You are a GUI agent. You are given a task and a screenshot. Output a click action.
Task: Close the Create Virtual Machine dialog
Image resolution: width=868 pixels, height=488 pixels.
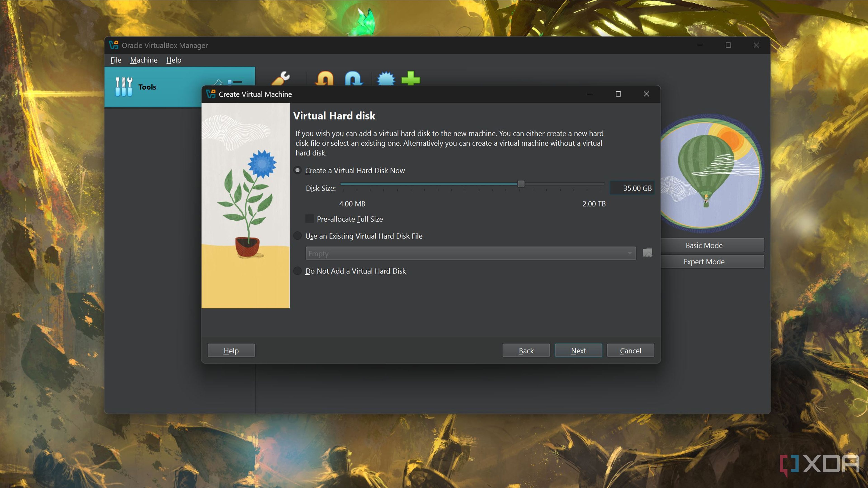pos(646,94)
